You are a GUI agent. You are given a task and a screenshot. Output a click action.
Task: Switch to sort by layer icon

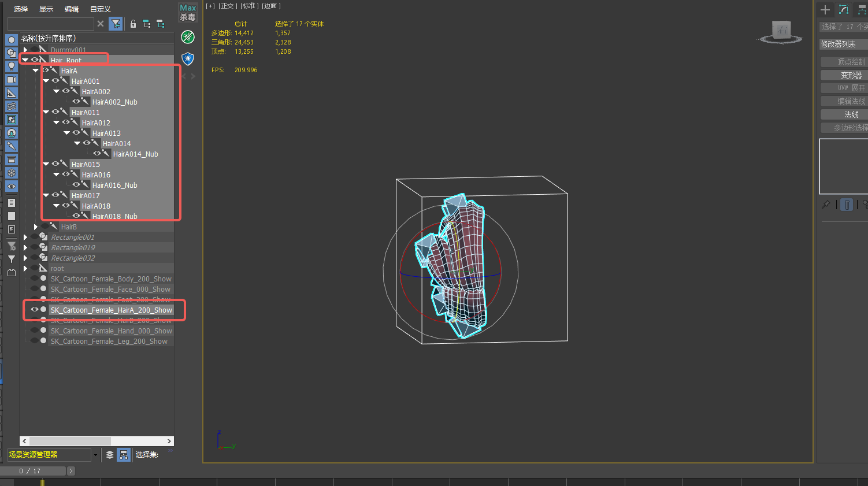pos(110,455)
